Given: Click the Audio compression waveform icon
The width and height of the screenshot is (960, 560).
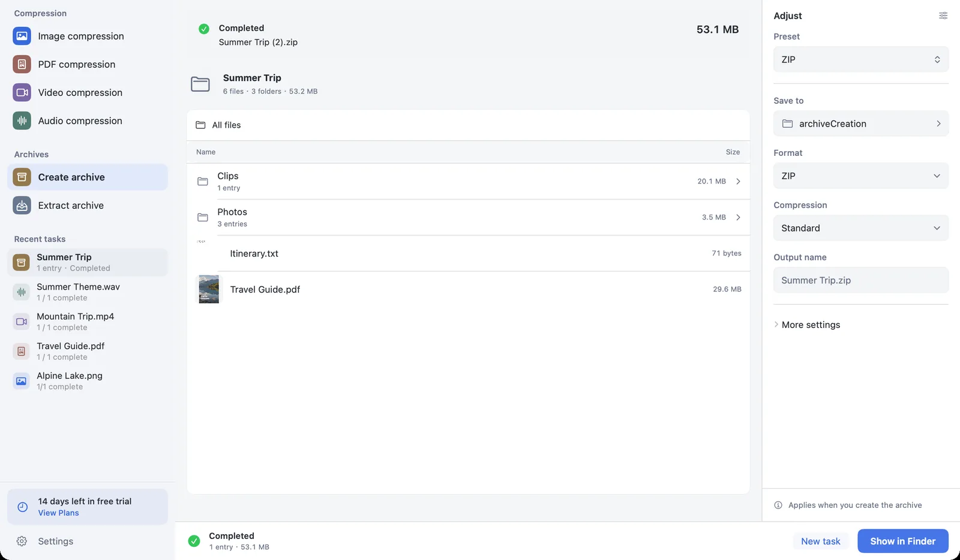Looking at the screenshot, I should (22, 121).
